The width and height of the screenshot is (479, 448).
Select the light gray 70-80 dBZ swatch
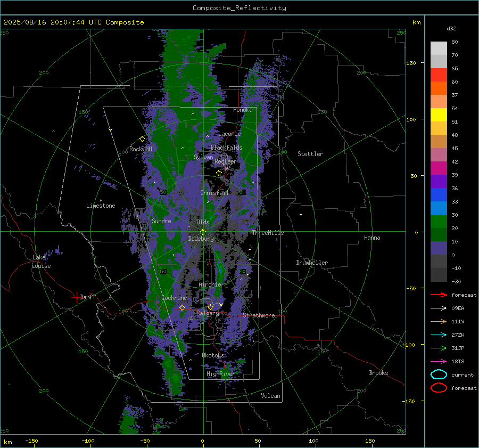coord(439,48)
